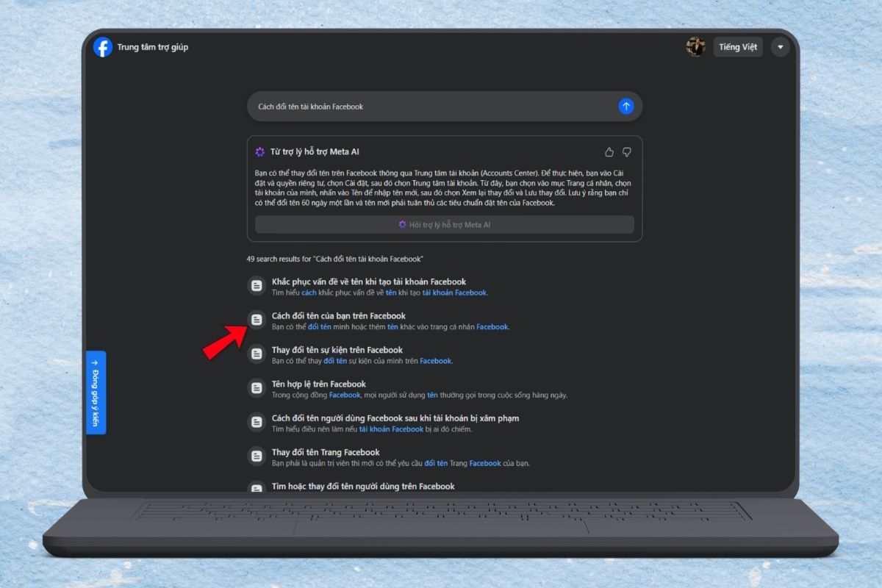Open article Thay đổi tên sự kiện trên Facebook
882x588 pixels.
(x=337, y=350)
